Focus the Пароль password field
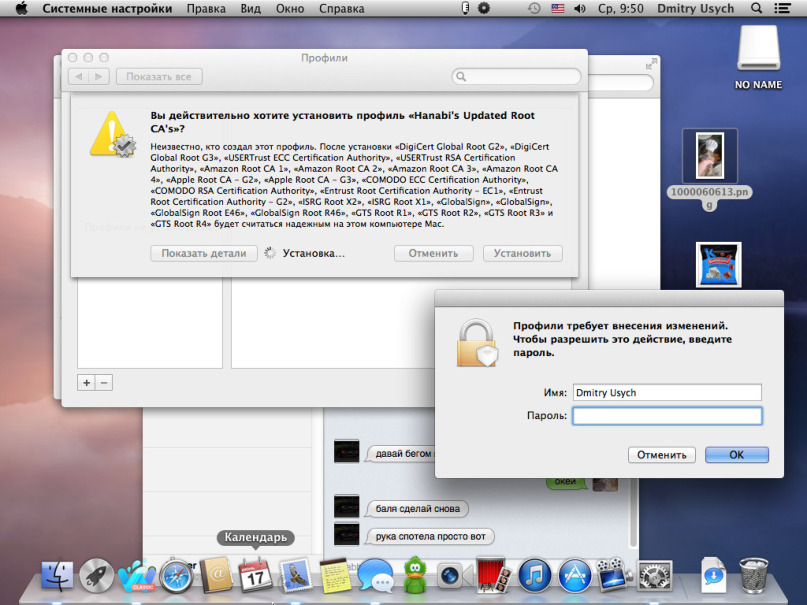This screenshot has width=807, height=605. click(x=667, y=416)
